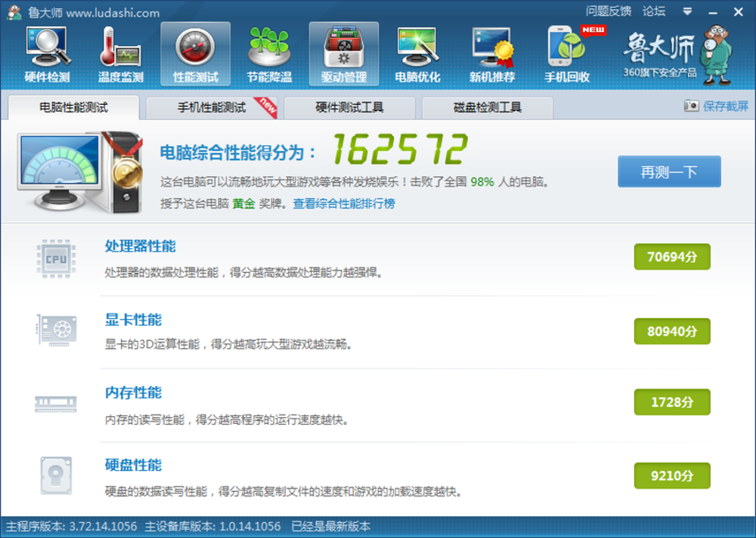Click the 70694分 processor score button

coord(672,256)
